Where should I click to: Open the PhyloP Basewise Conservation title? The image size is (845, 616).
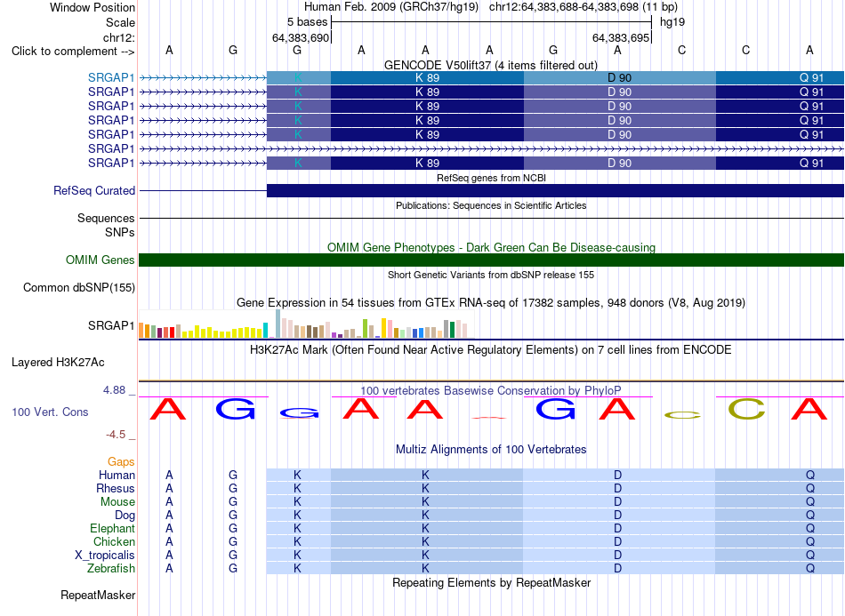point(491,391)
